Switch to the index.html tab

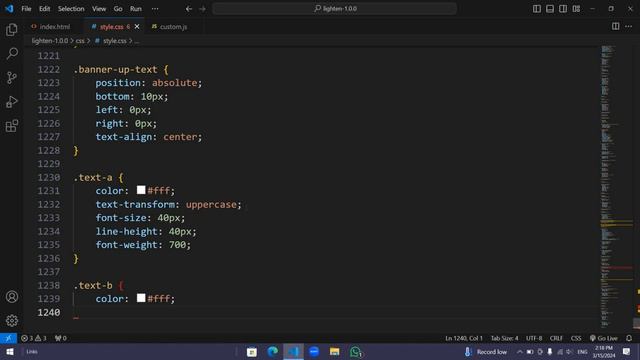point(54,27)
